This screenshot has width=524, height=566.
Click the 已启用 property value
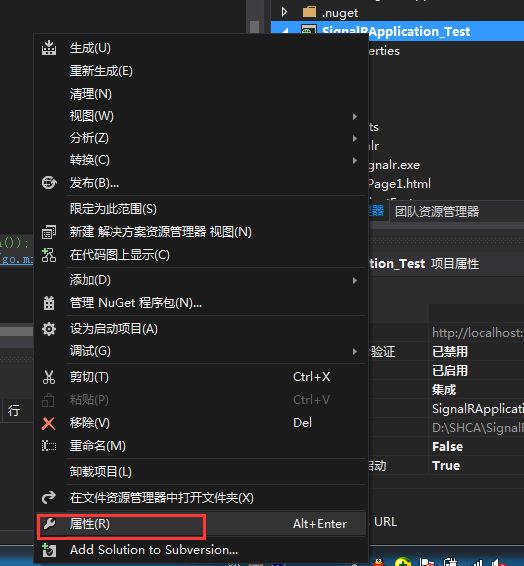click(450, 371)
